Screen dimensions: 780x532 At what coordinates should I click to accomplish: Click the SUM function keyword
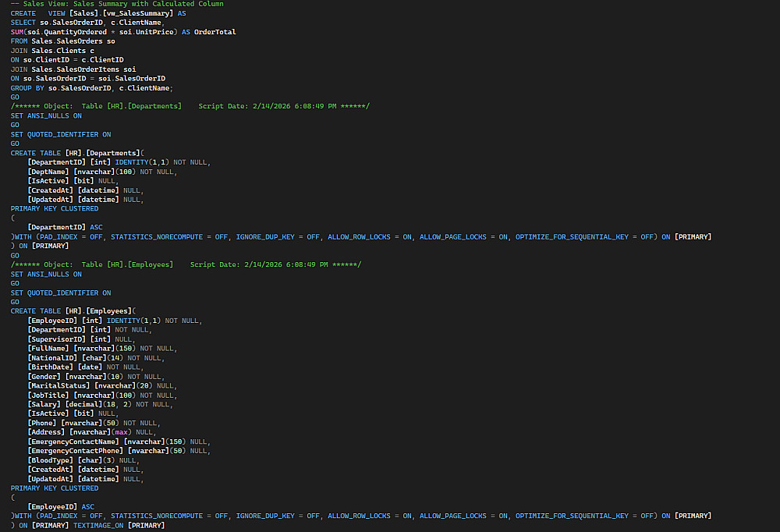[x=18, y=32]
